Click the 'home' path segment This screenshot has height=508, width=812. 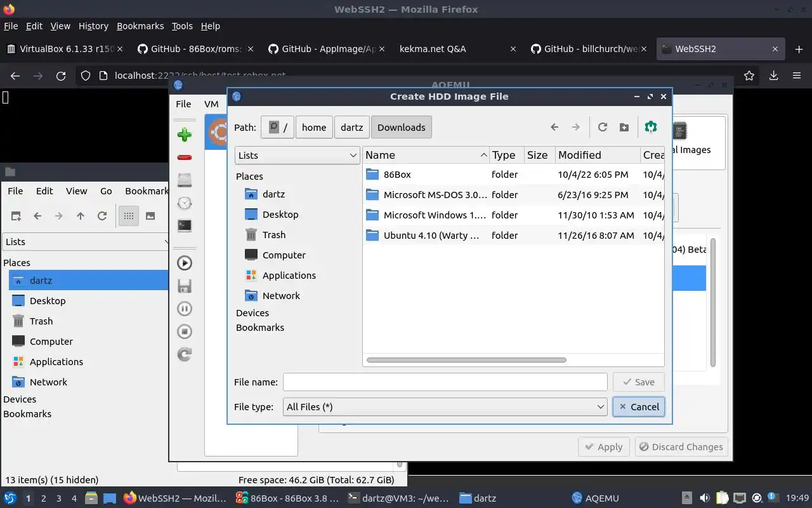tap(314, 127)
